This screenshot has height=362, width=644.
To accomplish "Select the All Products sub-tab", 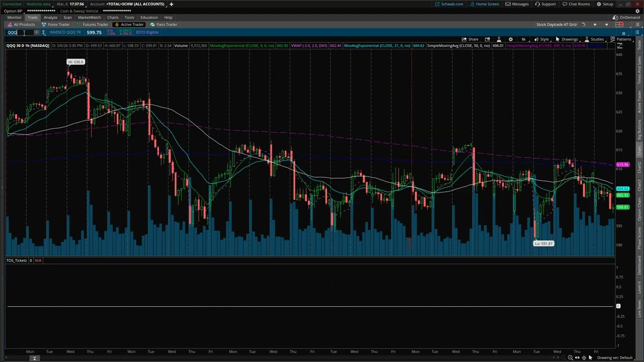I will (21, 25).
